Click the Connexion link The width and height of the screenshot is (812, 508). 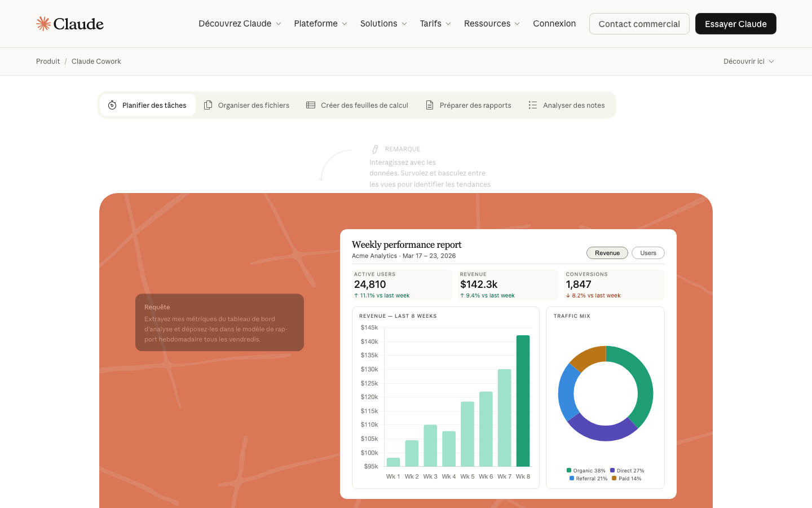click(x=554, y=24)
